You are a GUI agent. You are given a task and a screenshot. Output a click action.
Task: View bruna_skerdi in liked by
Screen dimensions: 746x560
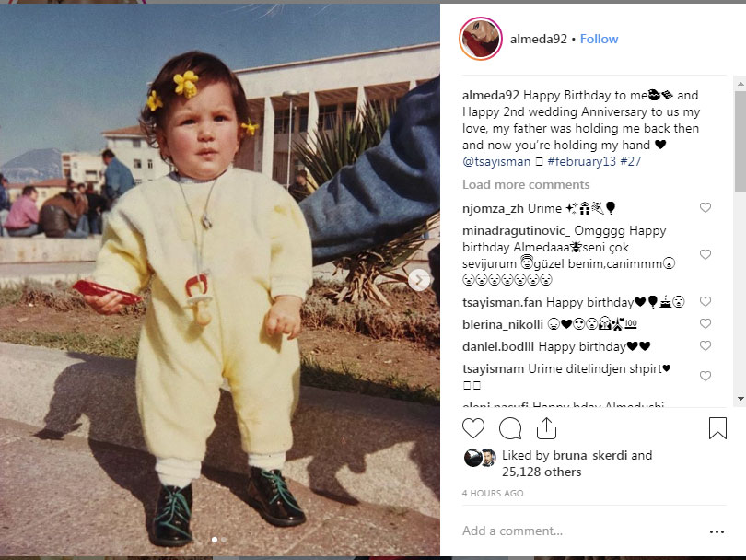(590, 455)
